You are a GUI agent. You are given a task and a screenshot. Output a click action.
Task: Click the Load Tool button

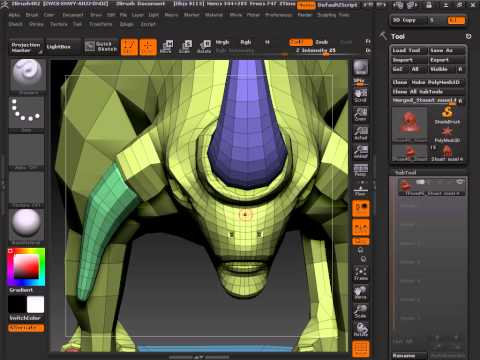[409, 50]
